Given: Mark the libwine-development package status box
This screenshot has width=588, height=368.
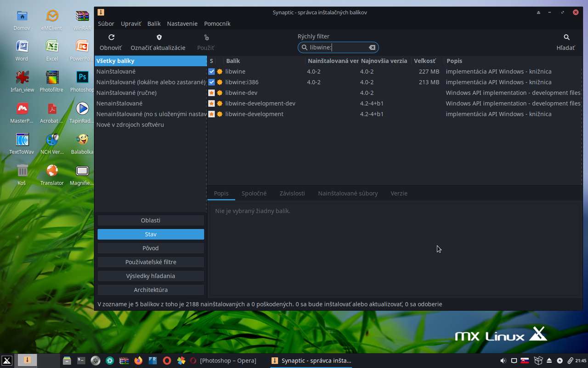Looking at the screenshot, I should pos(211,114).
